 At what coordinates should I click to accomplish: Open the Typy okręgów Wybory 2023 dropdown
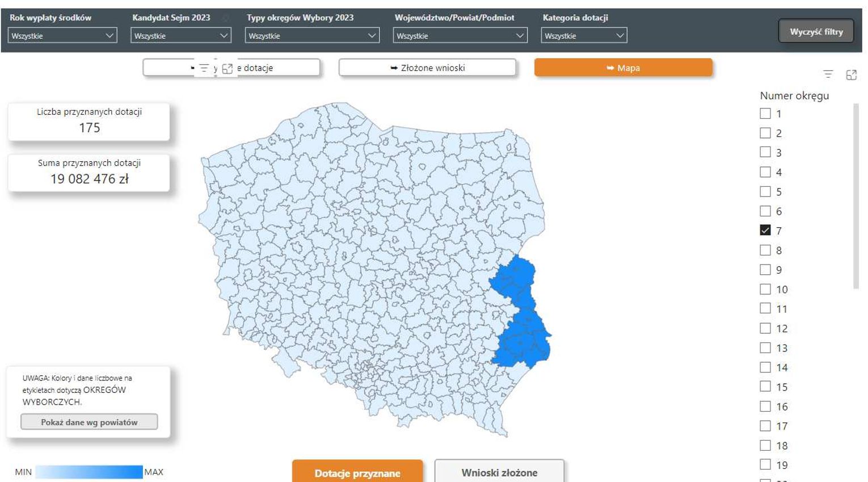[312, 36]
